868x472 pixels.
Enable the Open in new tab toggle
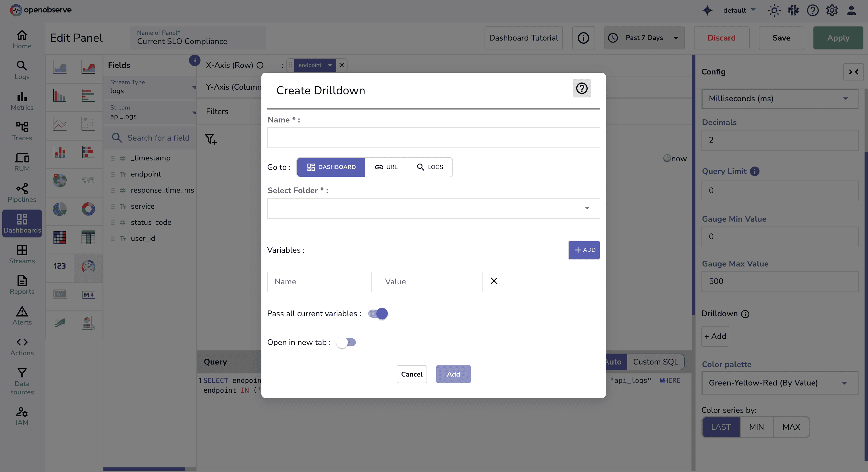point(346,342)
